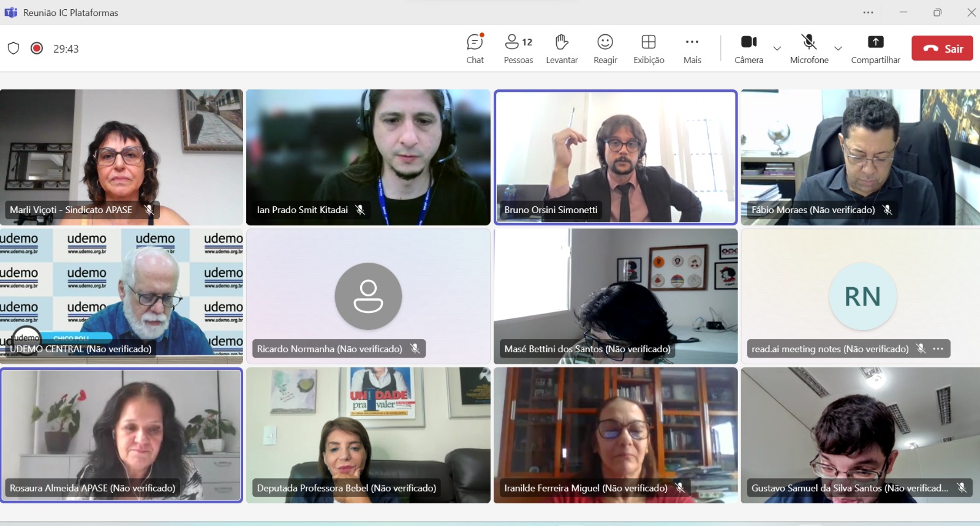Viewport: 980px width, 526px height.
Task: Open more options on read.ai tile
Action: point(938,349)
